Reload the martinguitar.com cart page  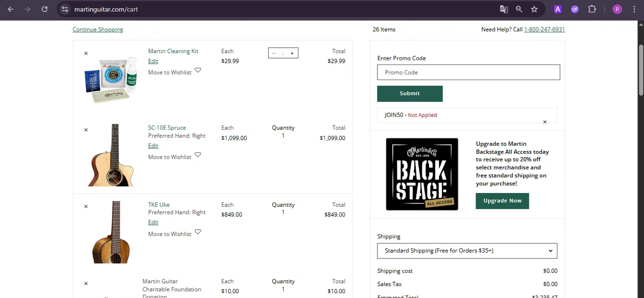point(44,9)
